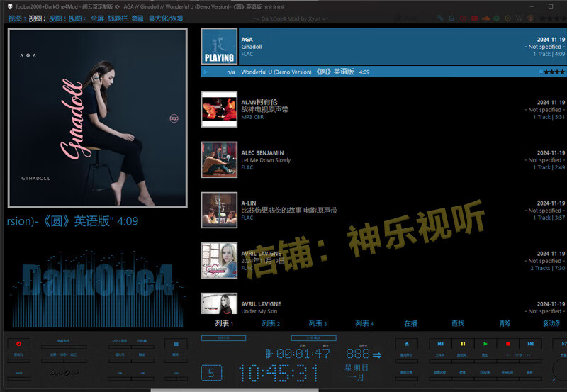Open the Wikipedia W toolbar icon

(x=519, y=18)
